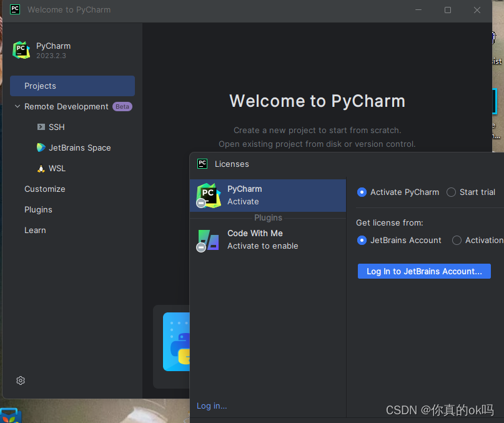Click the JetBrains Space icon

[x=41, y=147]
